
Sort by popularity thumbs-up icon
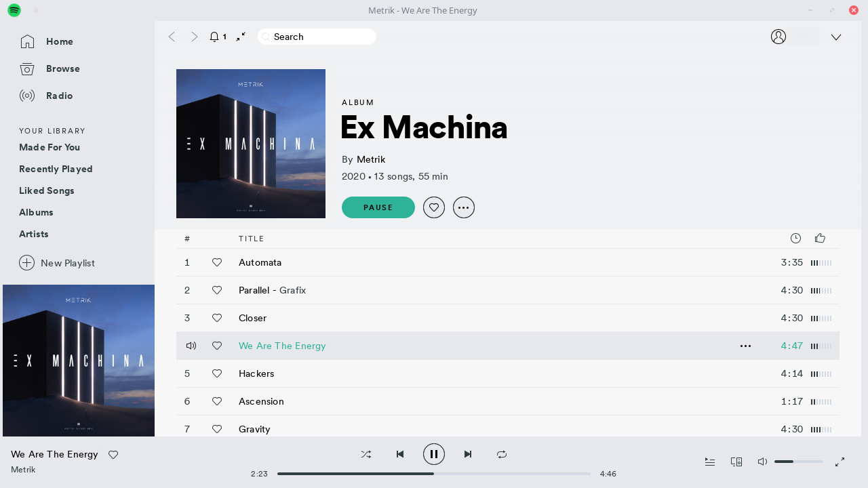point(820,238)
